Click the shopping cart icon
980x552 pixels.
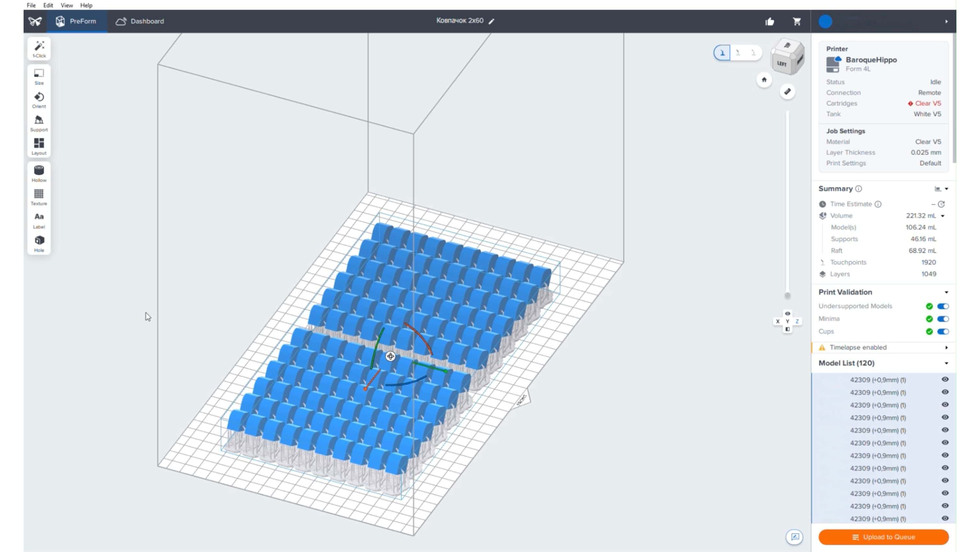click(797, 21)
